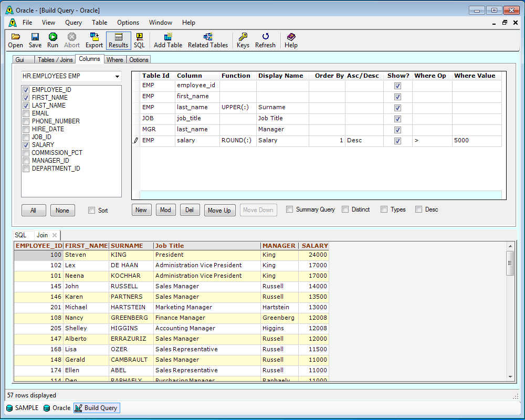The height and width of the screenshot is (420, 525).
Task: Show the SQL via the SQL toolbar icon
Action: tap(139, 40)
